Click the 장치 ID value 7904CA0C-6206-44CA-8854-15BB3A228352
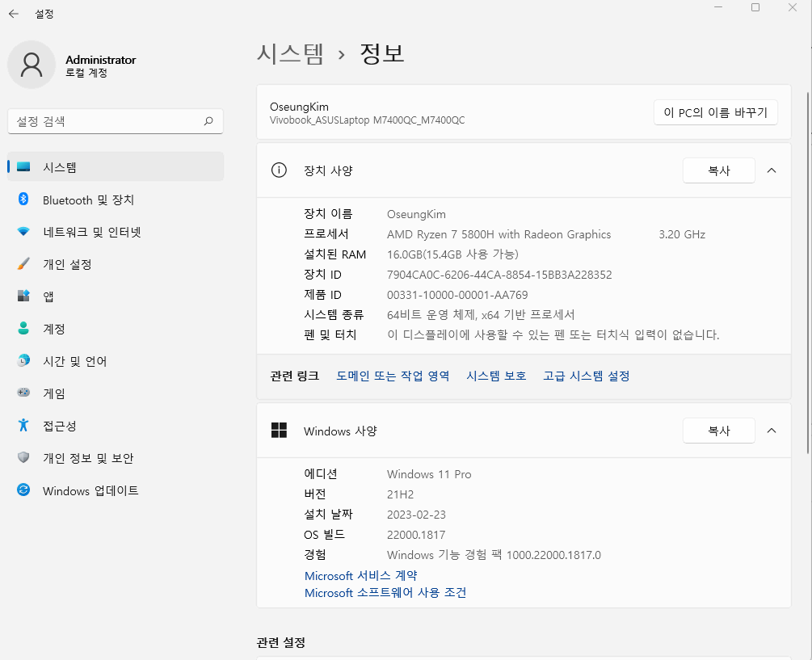This screenshot has height=660, width=812. point(499,275)
